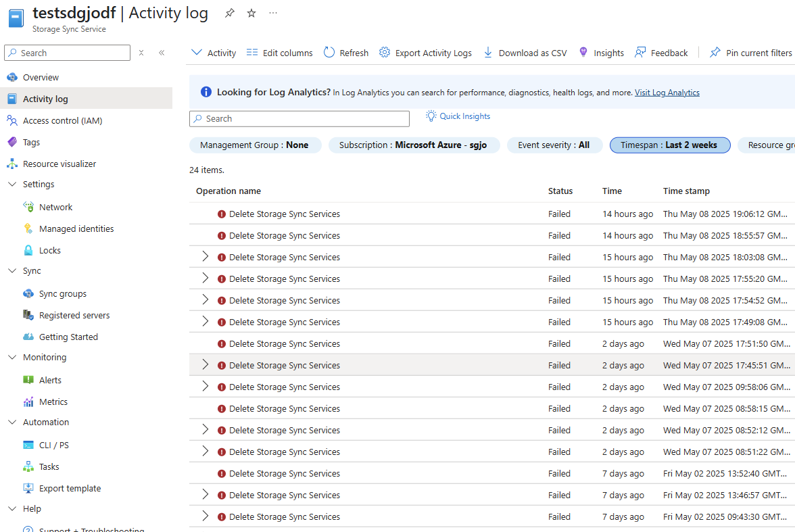This screenshot has height=532, width=795.
Task: Click the Quick Insights lightbulb icon
Action: 431,116
